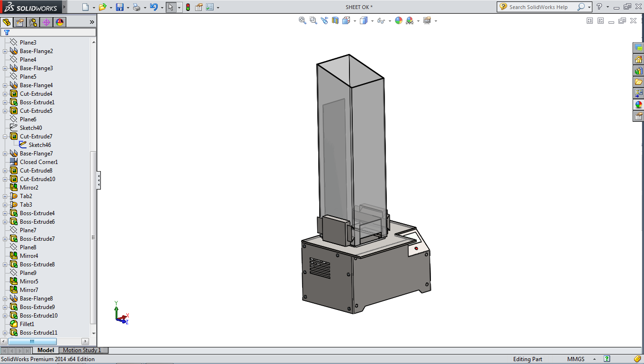The width and height of the screenshot is (644, 364).
Task: Open the File Explorer task pane tab
Action: click(638, 82)
